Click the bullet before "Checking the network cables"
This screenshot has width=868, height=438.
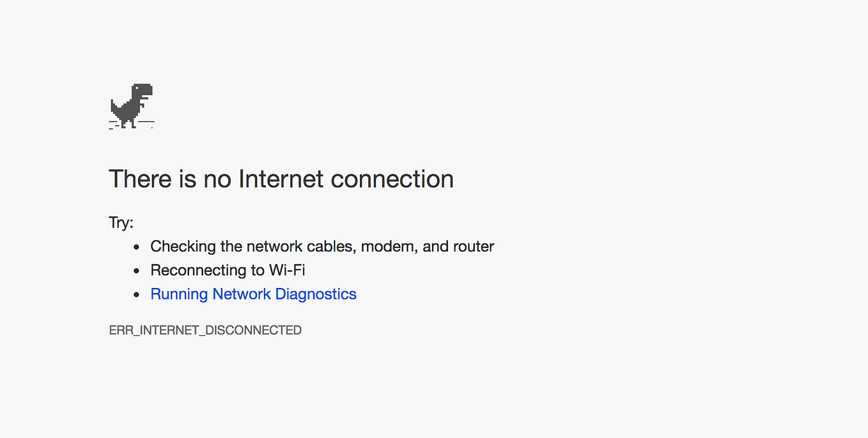coord(136,247)
